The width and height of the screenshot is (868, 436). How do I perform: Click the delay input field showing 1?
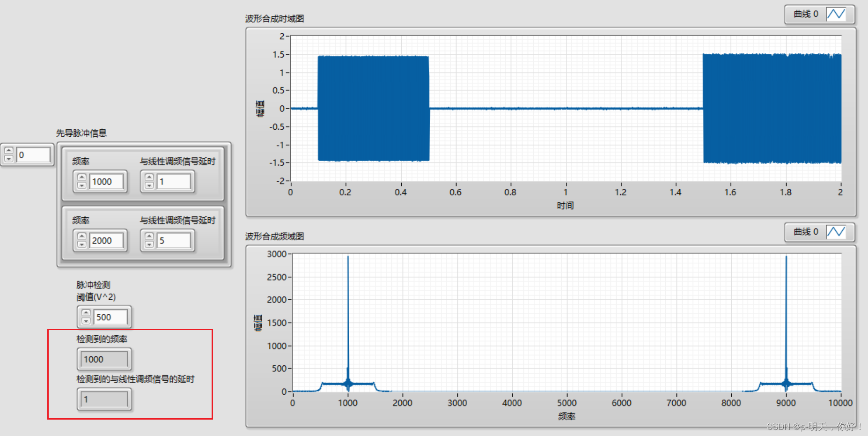point(174,182)
